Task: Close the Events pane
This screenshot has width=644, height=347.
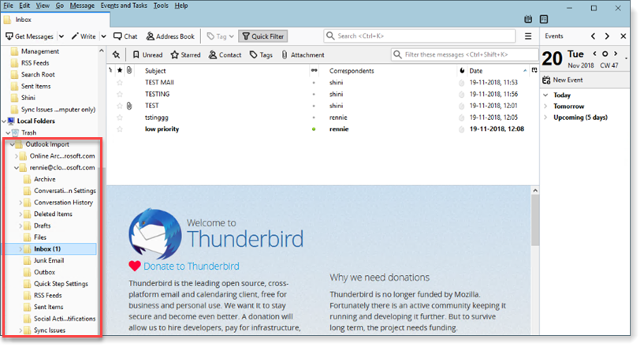Action: 623,36
